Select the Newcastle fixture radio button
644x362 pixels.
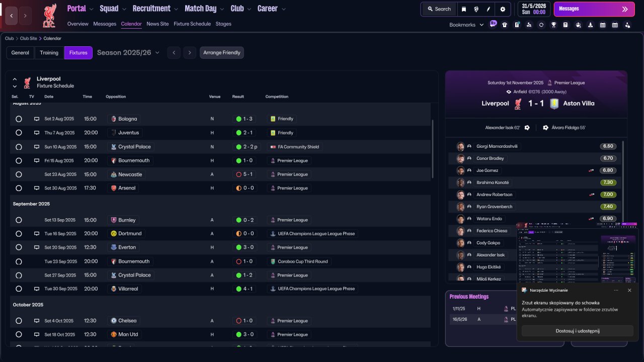19,174
